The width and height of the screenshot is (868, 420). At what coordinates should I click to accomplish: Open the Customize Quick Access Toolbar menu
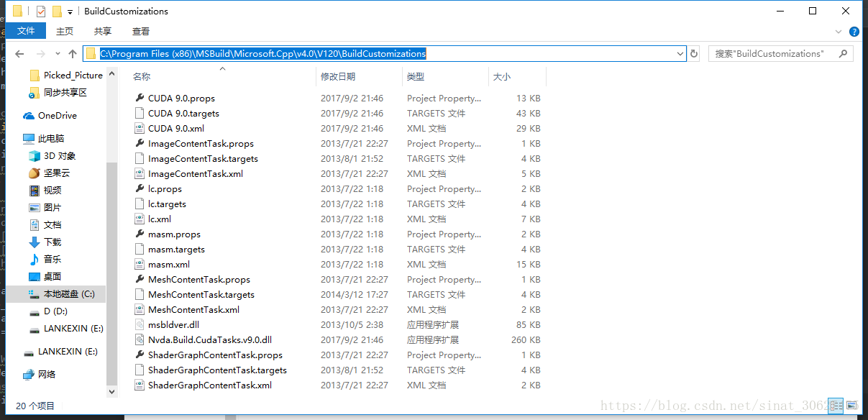pyautogui.click(x=68, y=11)
